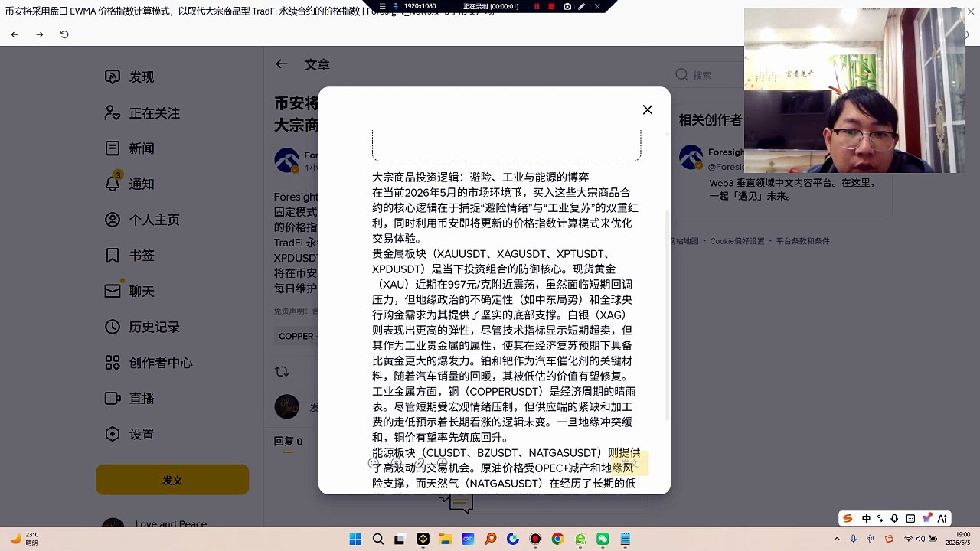Click the 设置 hexagon settings icon

113,434
